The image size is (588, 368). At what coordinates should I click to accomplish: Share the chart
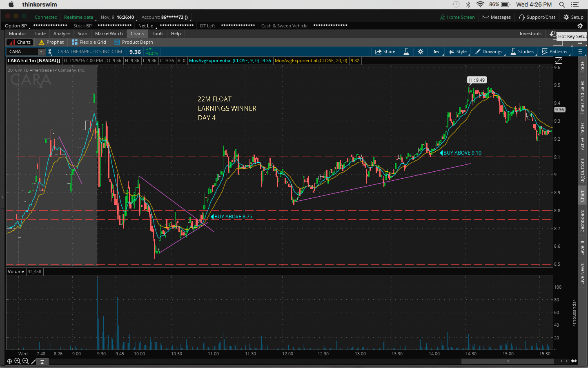tap(385, 52)
